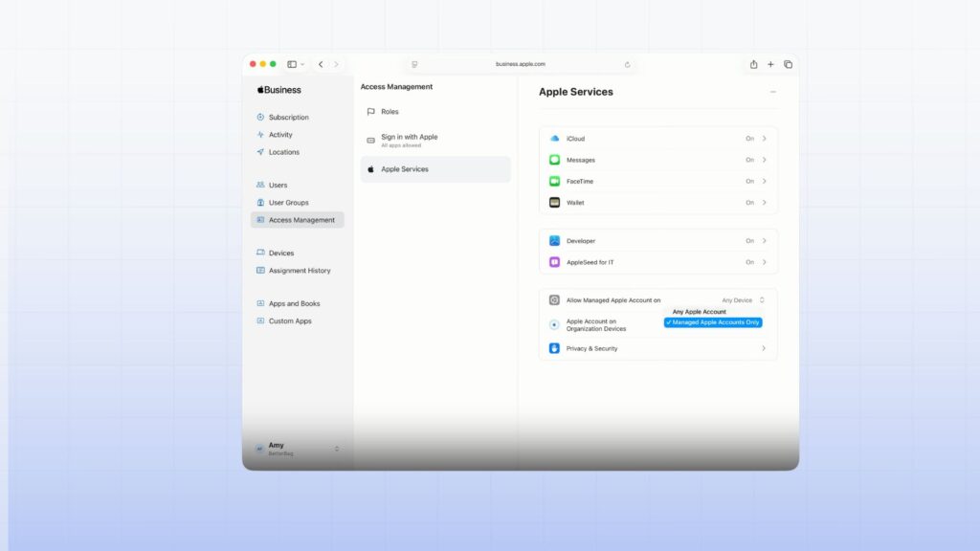Click the Amy profile avatar
The image size is (980, 551).
(x=259, y=449)
